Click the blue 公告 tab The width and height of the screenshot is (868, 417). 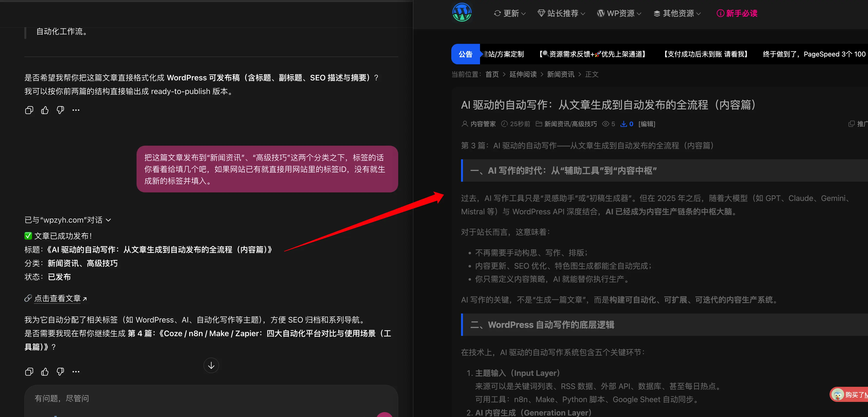pos(465,54)
